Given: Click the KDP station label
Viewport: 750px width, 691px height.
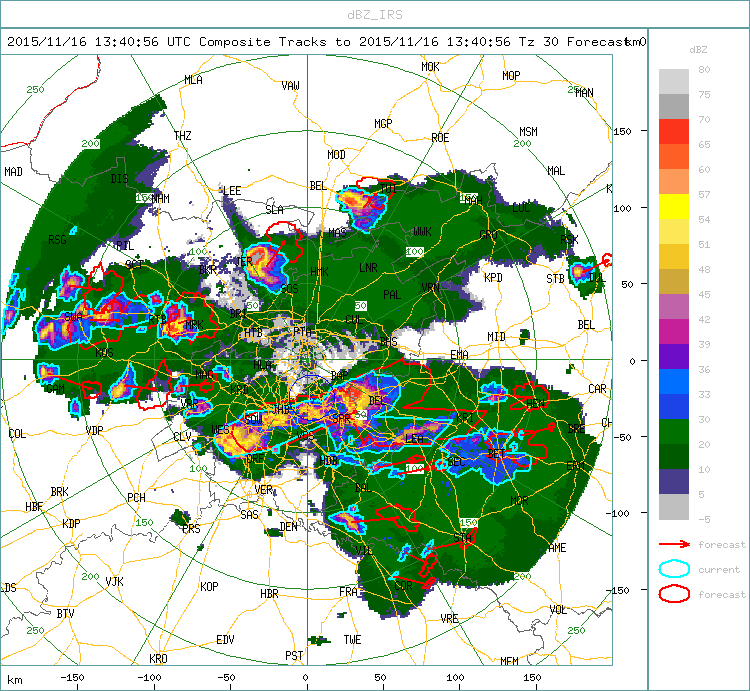Looking at the screenshot, I should pos(71,524).
